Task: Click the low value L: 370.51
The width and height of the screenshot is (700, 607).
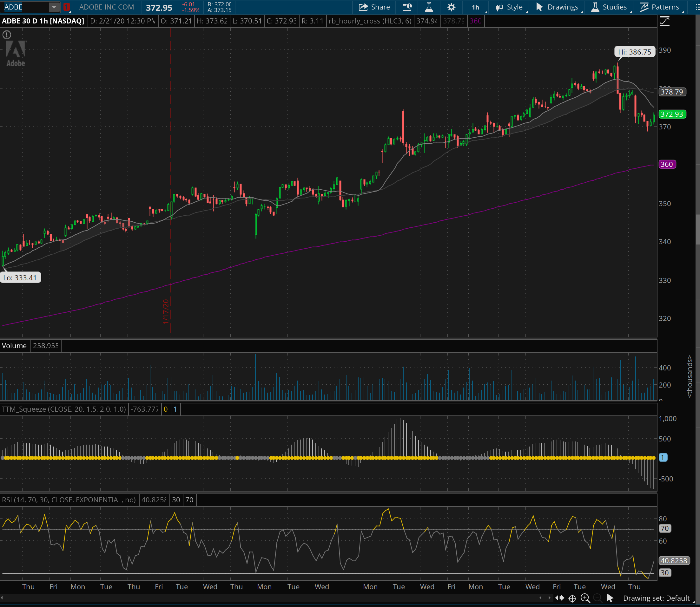Action: [x=247, y=21]
